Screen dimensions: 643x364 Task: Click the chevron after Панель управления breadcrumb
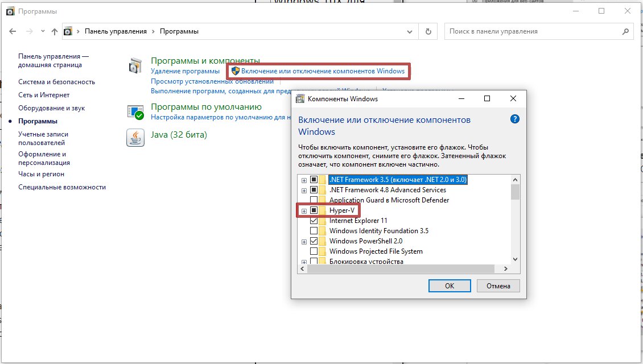(x=154, y=31)
